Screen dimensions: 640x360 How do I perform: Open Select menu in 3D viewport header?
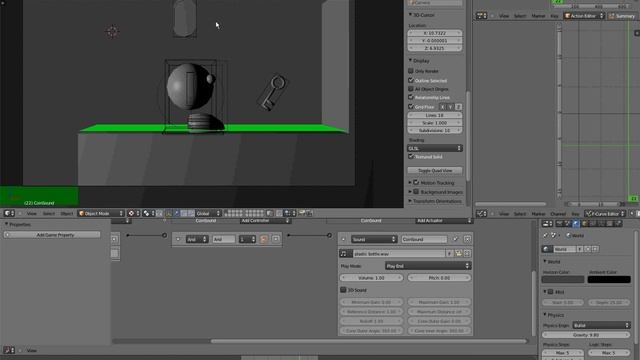click(49, 213)
